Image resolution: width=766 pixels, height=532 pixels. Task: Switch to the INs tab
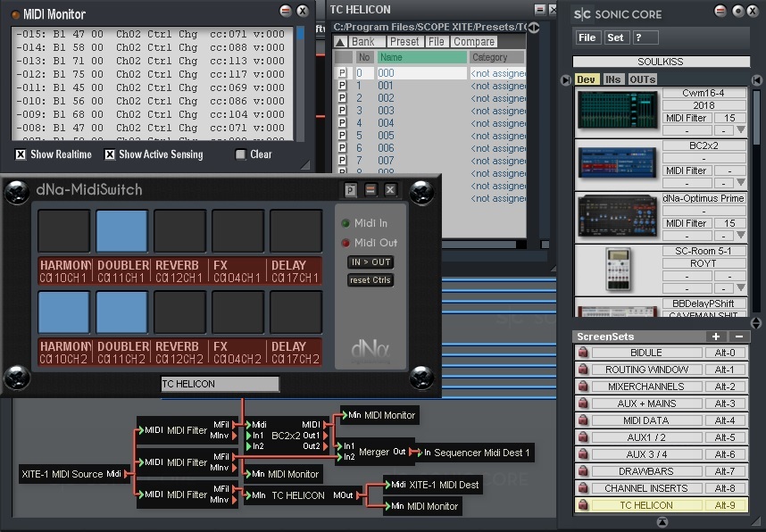(612, 79)
